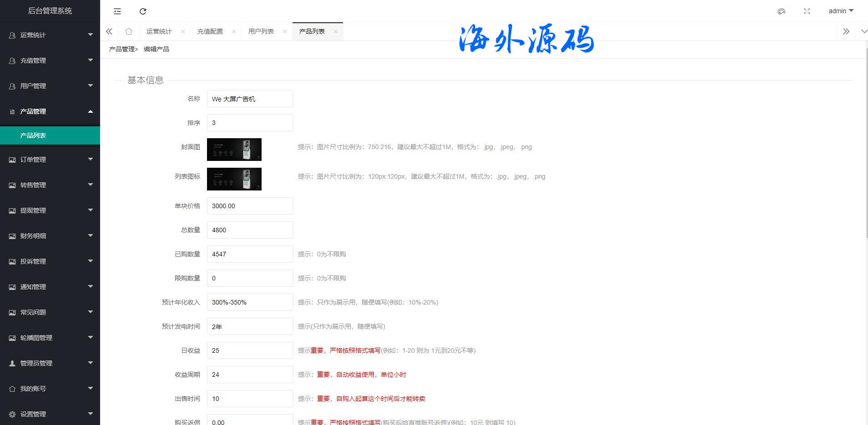This screenshot has height=425, width=868.
Task: Go to the home tab icon
Action: click(x=129, y=31)
